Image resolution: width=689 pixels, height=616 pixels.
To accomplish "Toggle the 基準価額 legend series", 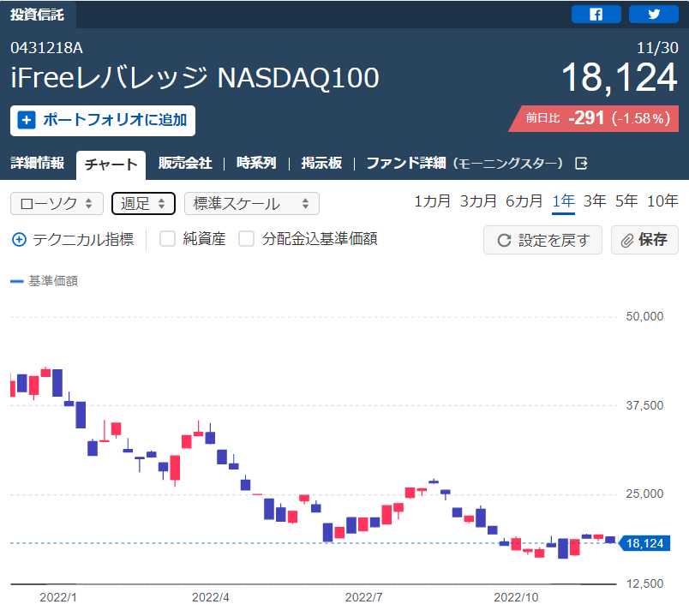I will pos(44,281).
